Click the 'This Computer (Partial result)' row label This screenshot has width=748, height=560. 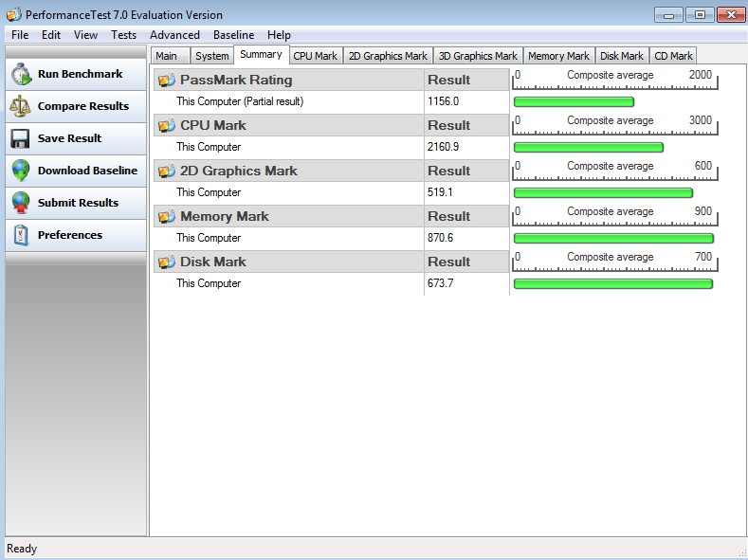(x=240, y=101)
